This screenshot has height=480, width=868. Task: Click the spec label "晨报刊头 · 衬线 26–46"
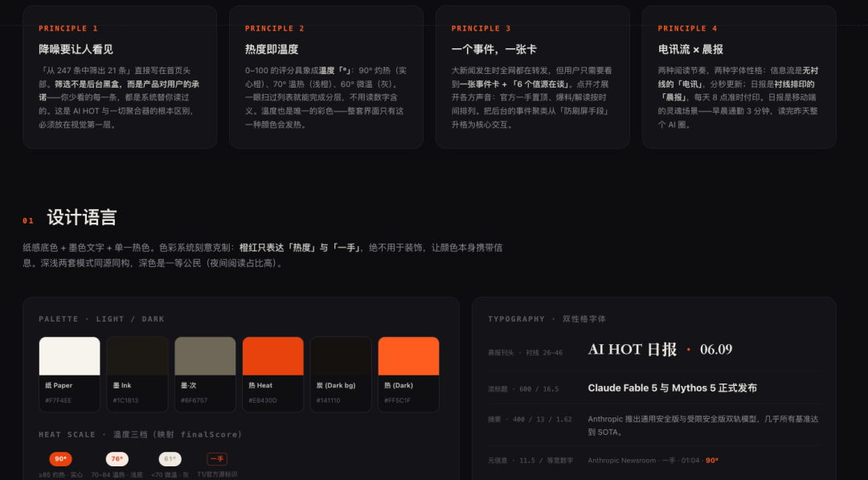[x=526, y=353]
